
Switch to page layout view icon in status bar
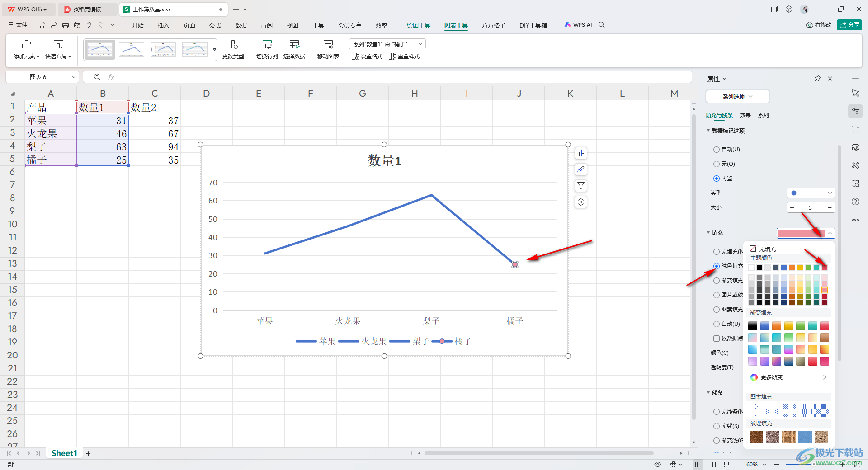712,464
